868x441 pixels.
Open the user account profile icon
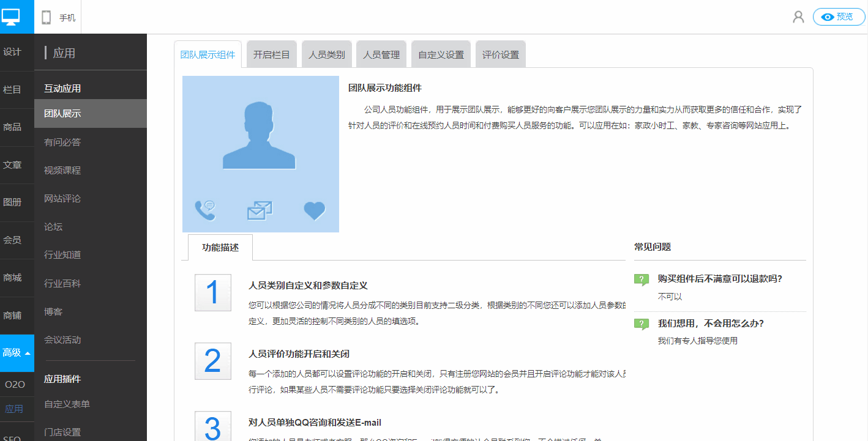[x=798, y=17]
